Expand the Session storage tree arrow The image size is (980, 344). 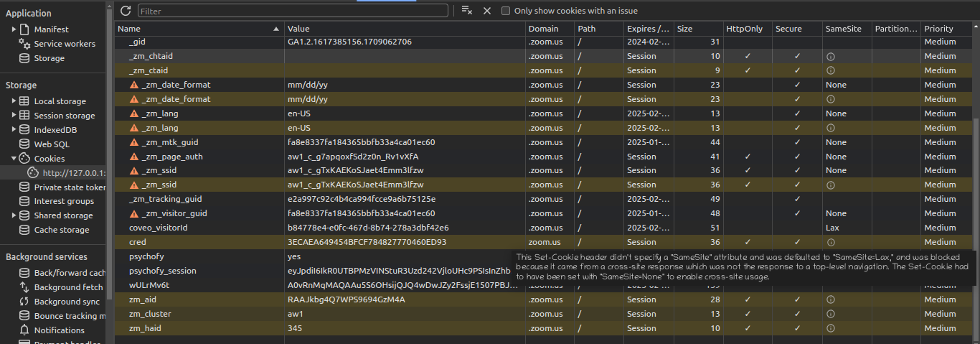(14, 116)
